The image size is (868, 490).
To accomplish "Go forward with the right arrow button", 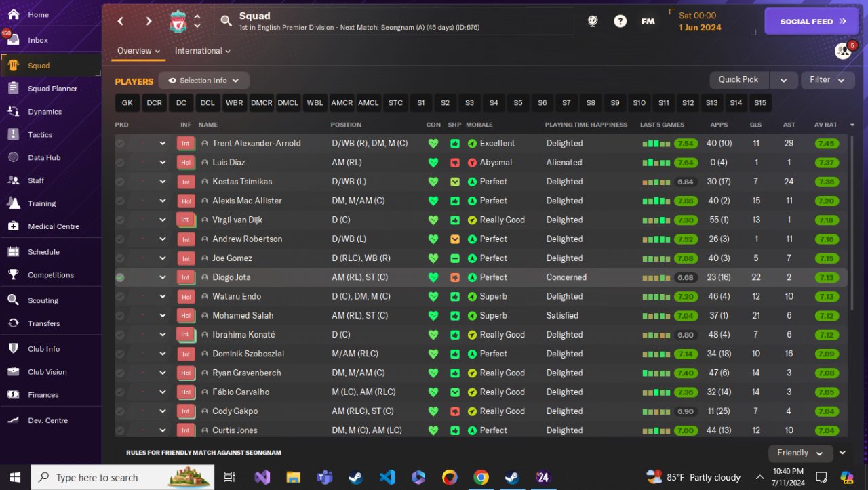I will pyautogui.click(x=149, y=21).
